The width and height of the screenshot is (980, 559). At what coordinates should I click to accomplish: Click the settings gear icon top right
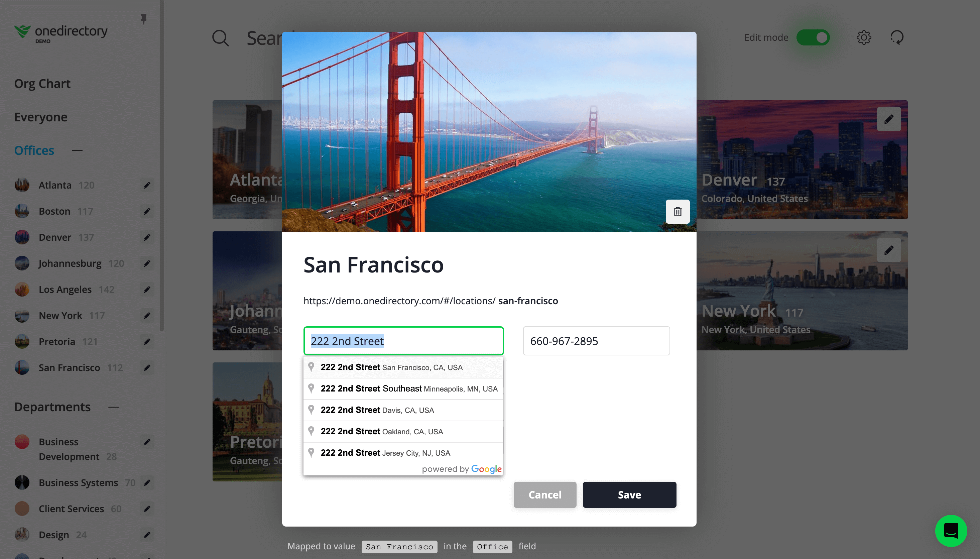[864, 37]
